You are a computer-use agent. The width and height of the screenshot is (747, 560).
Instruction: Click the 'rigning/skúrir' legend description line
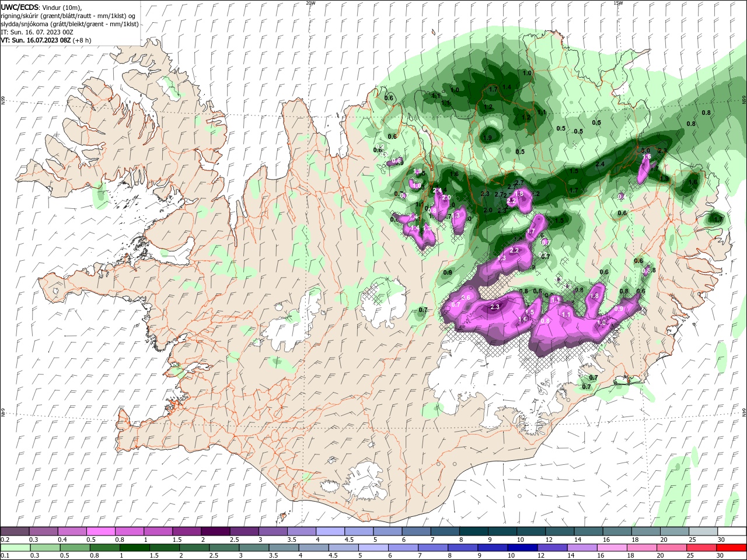[x=68, y=16]
